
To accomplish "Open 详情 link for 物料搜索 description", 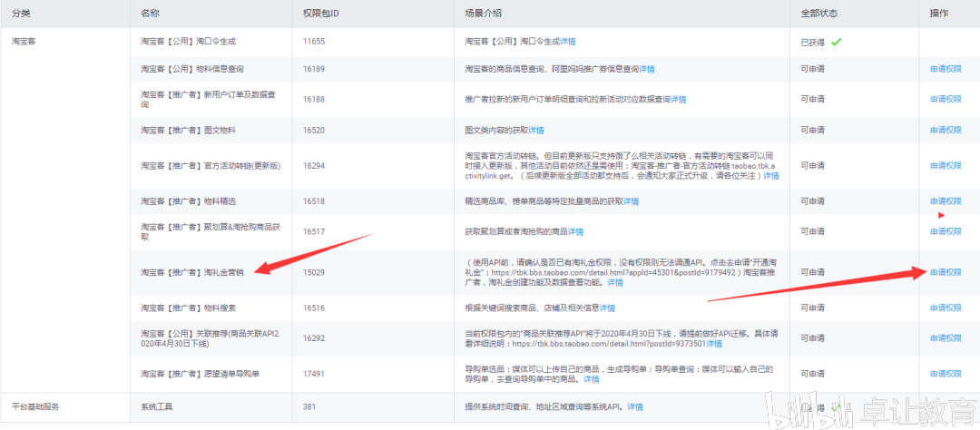I will (607, 308).
